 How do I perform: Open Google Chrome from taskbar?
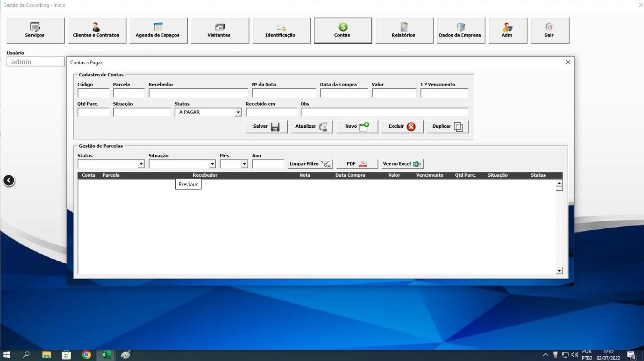point(86,355)
